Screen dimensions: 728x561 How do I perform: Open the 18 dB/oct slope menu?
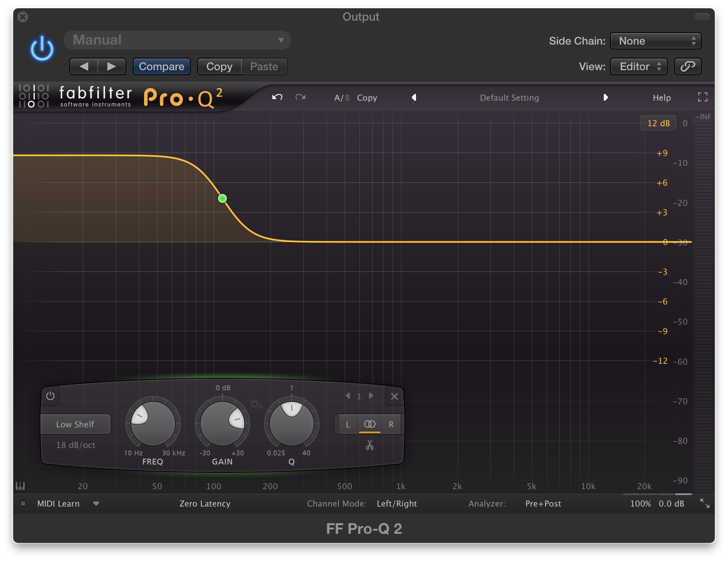click(76, 445)
